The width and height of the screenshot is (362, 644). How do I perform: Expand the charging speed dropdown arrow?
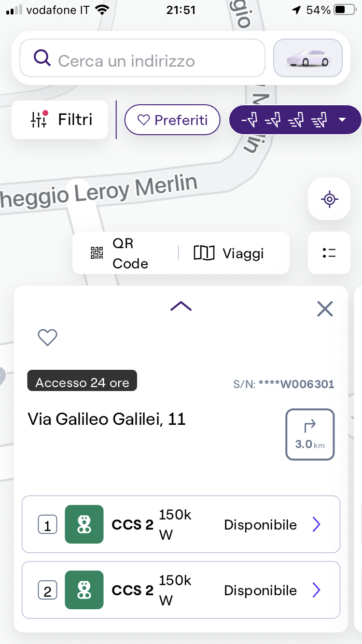(x=343, y=119)
